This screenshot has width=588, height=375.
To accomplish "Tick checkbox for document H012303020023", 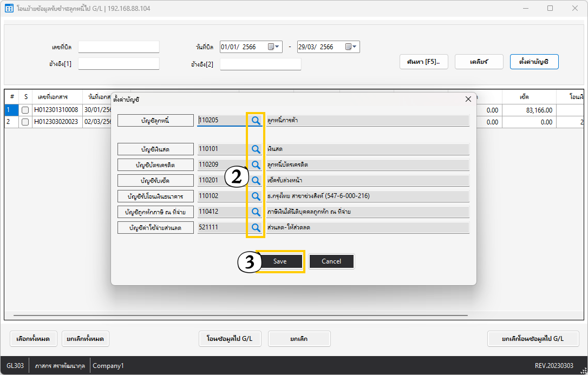I will coord(25,122).
